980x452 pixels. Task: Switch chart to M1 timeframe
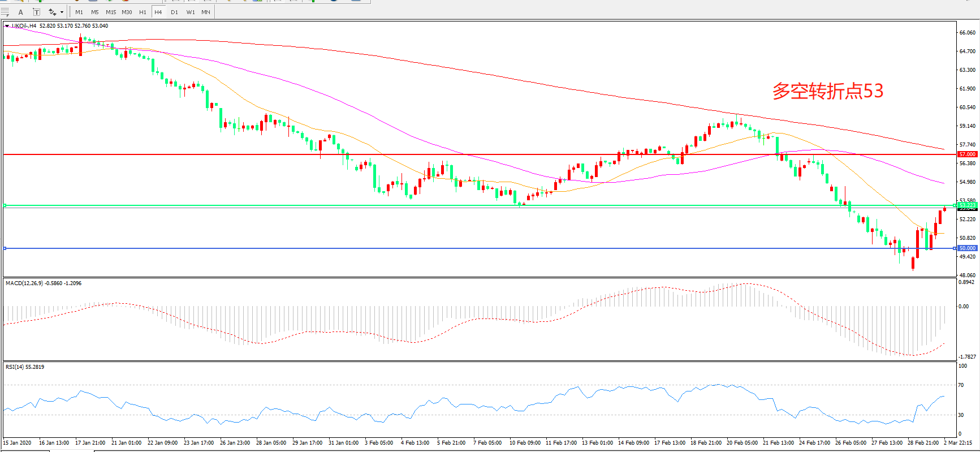tap(79, 12)
